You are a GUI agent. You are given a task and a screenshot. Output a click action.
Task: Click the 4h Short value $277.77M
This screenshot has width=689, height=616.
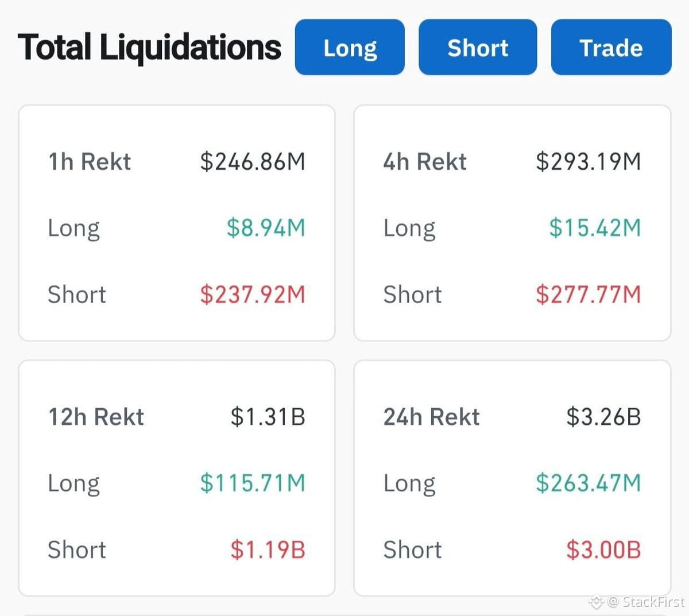589,295
